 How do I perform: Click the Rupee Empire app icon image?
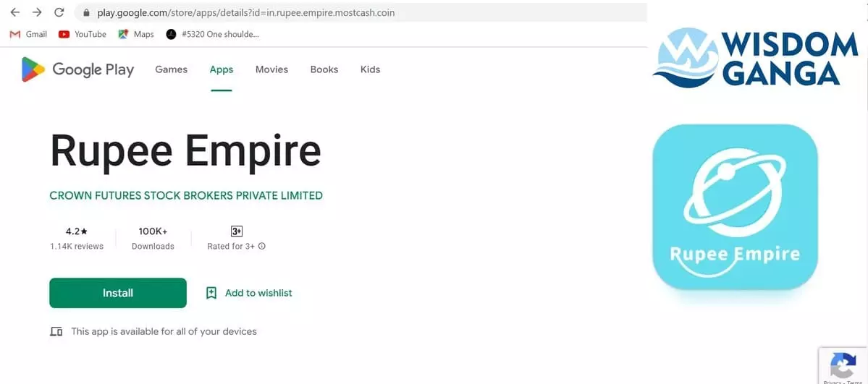tap(735, 207)
